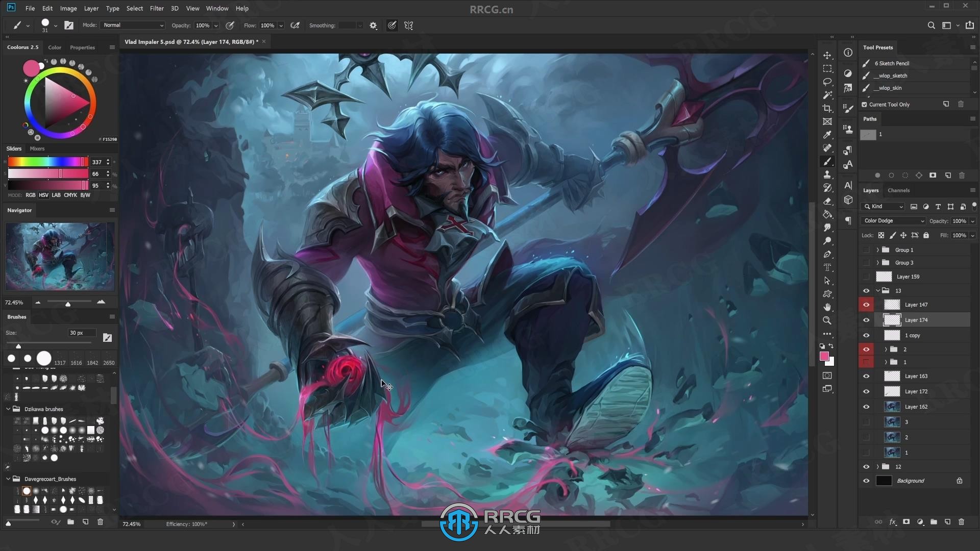Select the Crop tool
980x551 pixels.
[x=827, y=108]
